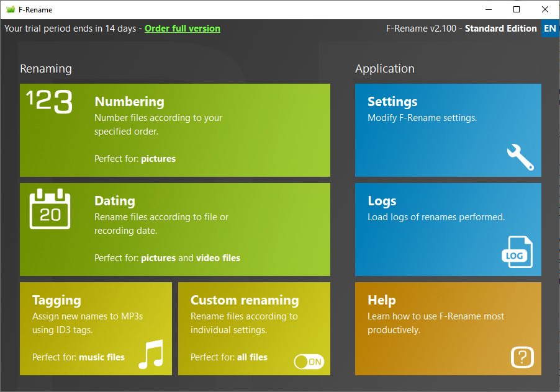Maximize the F-Rename window
The height and width of the screenshot is (392, 560).
517,9
